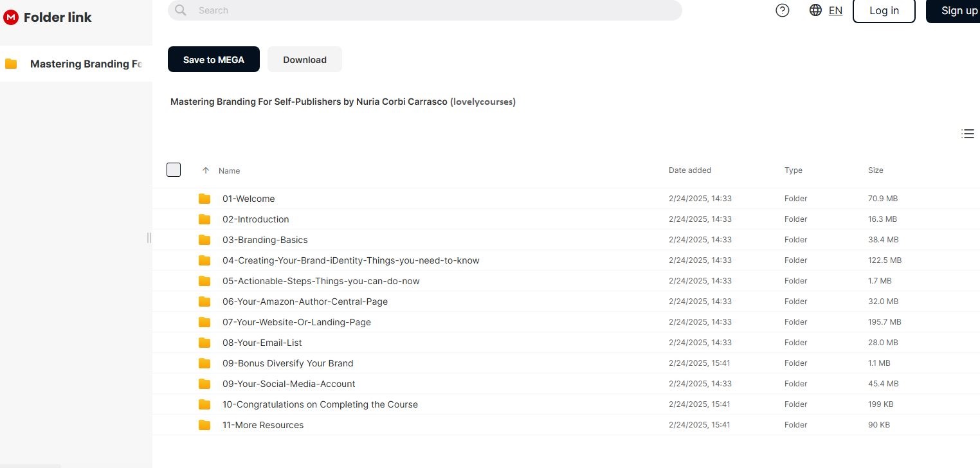Toggle sort direction arrow beside Name
This screenshot has height=468, width=980.
[206, 170]
